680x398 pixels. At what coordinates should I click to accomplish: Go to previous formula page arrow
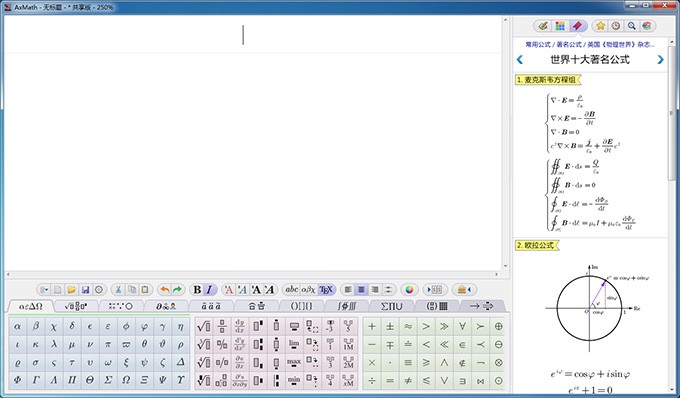520,59
